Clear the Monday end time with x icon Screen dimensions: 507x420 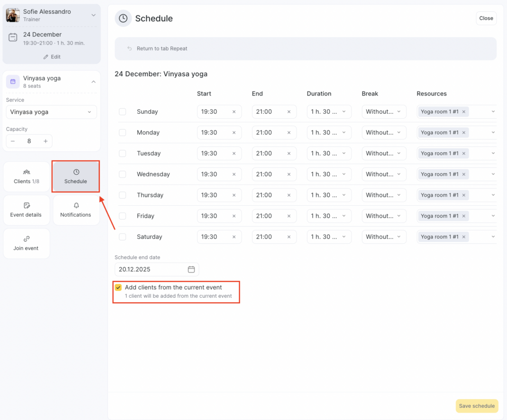[x=289, y=133]
